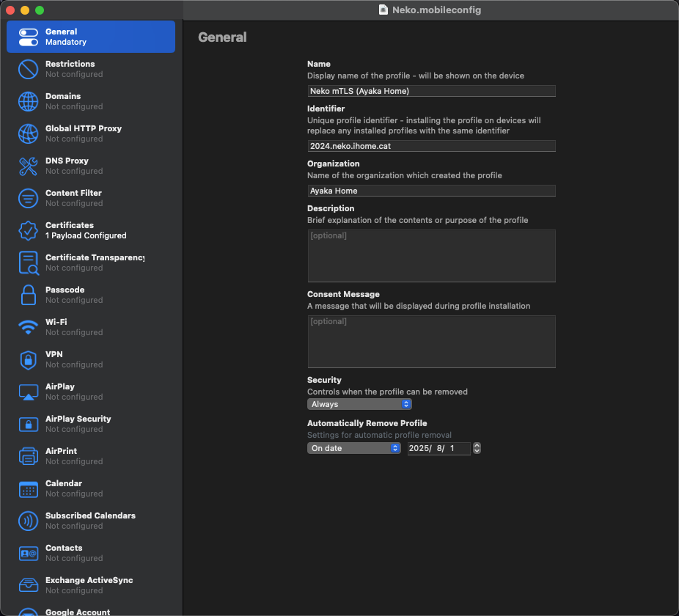Click the Calendar icon in sidebar
This screenshot has height=616, width=679.
click(x=28, y=488)
